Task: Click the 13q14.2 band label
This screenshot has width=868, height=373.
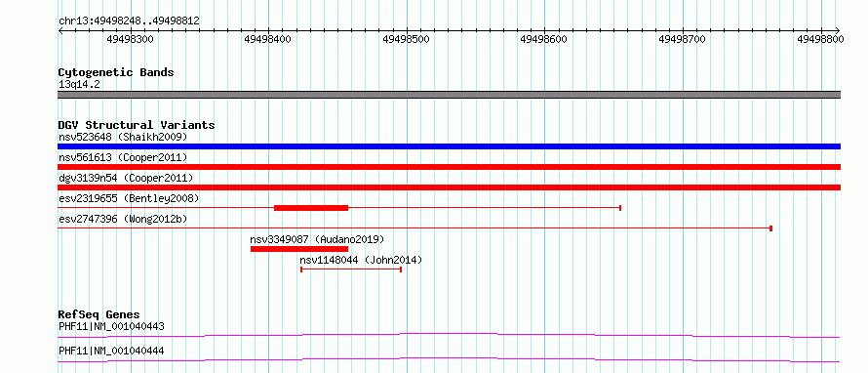Action: click(80, 85)
